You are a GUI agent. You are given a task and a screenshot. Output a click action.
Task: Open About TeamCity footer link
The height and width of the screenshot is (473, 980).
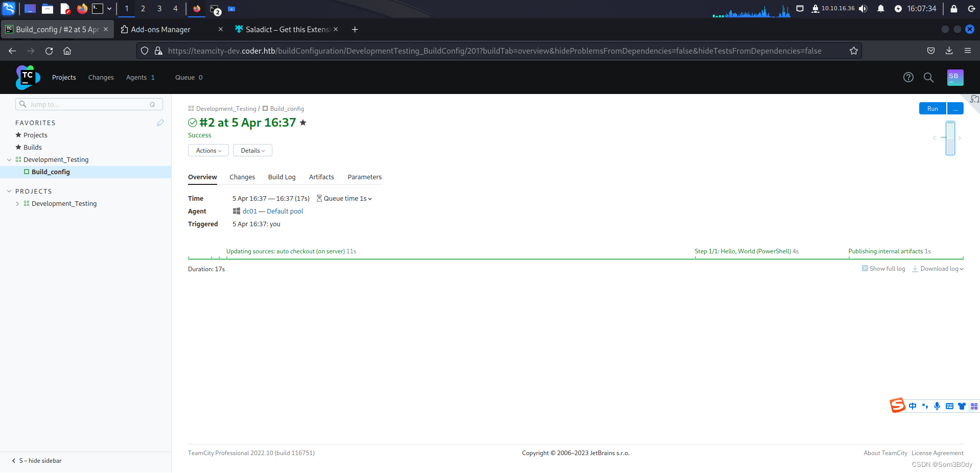(885, 453)
